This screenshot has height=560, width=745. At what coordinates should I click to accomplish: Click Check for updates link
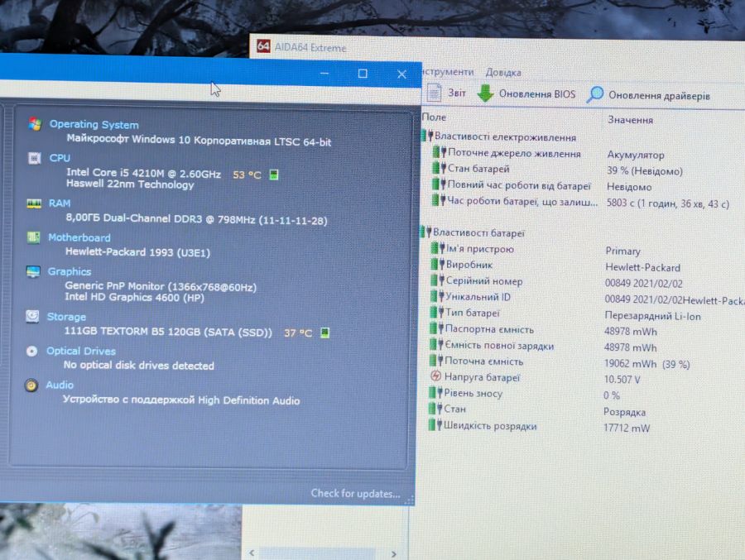[x=355, y=494]
